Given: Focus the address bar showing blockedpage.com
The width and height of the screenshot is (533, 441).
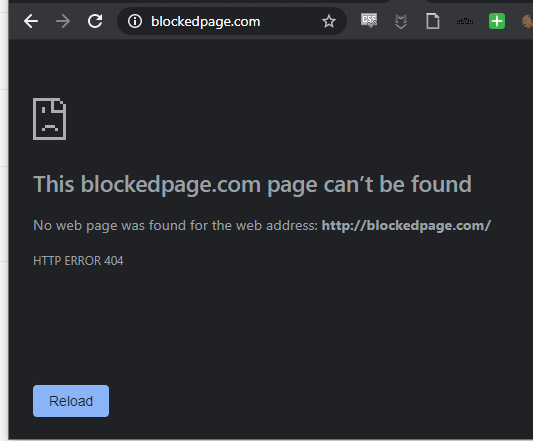Looking at the screenshot, I should pos(232,21).
